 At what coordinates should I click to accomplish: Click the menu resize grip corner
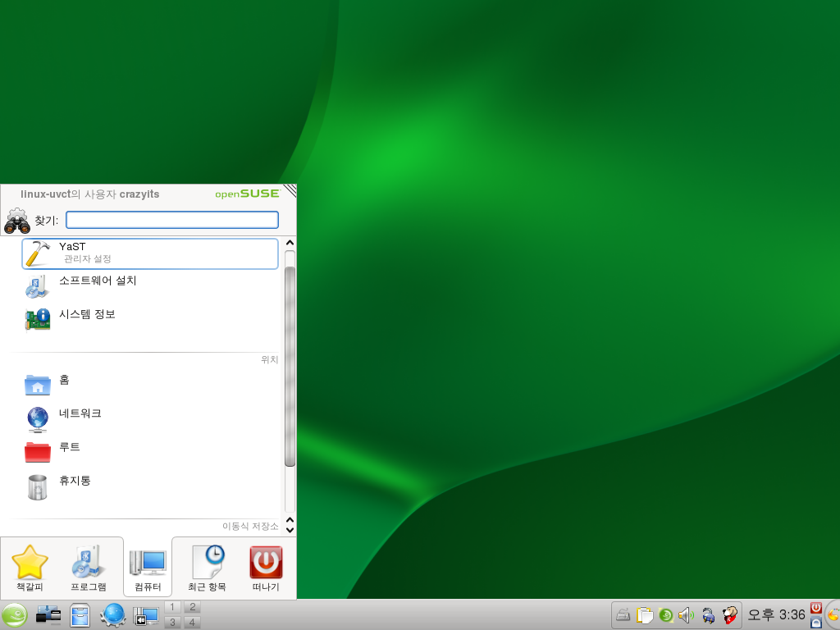[x=290, y=190]
